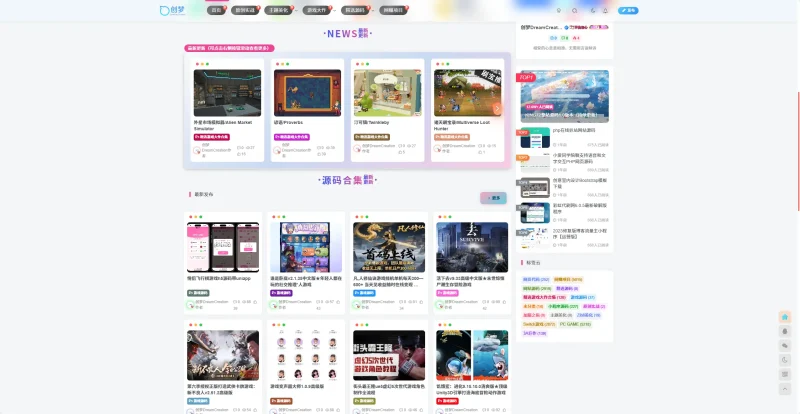
Task: Click the blue 发布 publish button
Action: pos(628,10)
